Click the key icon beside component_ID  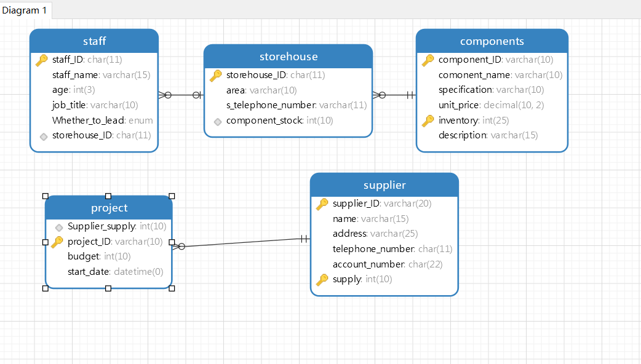coord(428,60)
